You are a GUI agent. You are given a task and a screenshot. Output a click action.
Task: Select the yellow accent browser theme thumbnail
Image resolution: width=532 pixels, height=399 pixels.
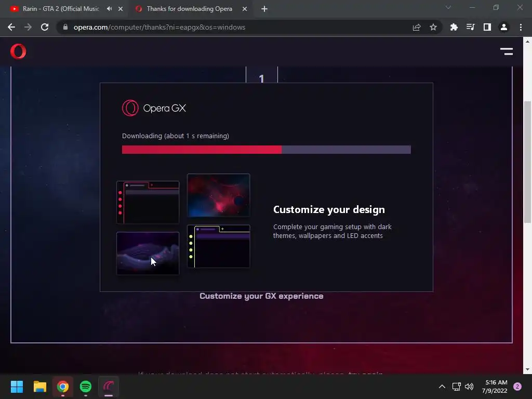[x=219, y=246]
